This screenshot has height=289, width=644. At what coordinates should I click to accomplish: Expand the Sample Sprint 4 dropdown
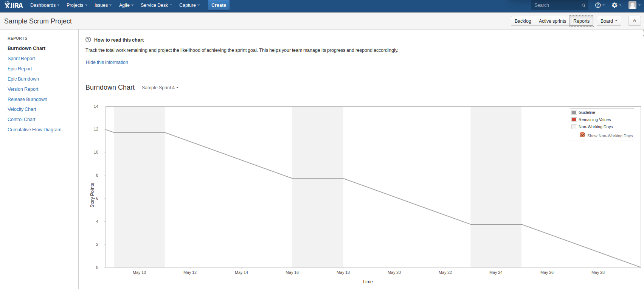pyautogui.click(x=160, y=88)
